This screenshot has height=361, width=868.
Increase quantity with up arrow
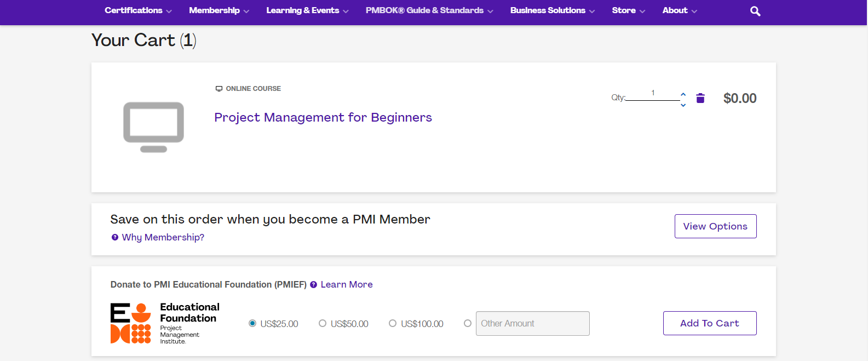click(683, 94)
